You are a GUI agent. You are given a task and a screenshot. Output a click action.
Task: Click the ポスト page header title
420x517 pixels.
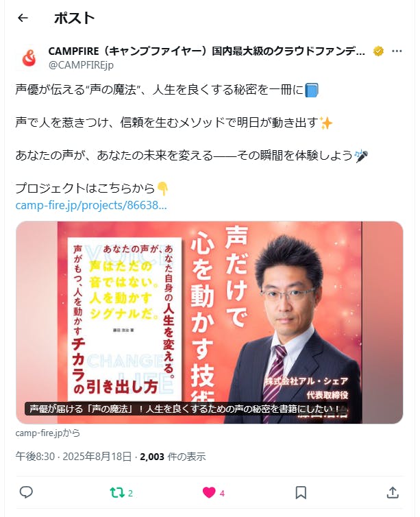(x=75, y=18)
